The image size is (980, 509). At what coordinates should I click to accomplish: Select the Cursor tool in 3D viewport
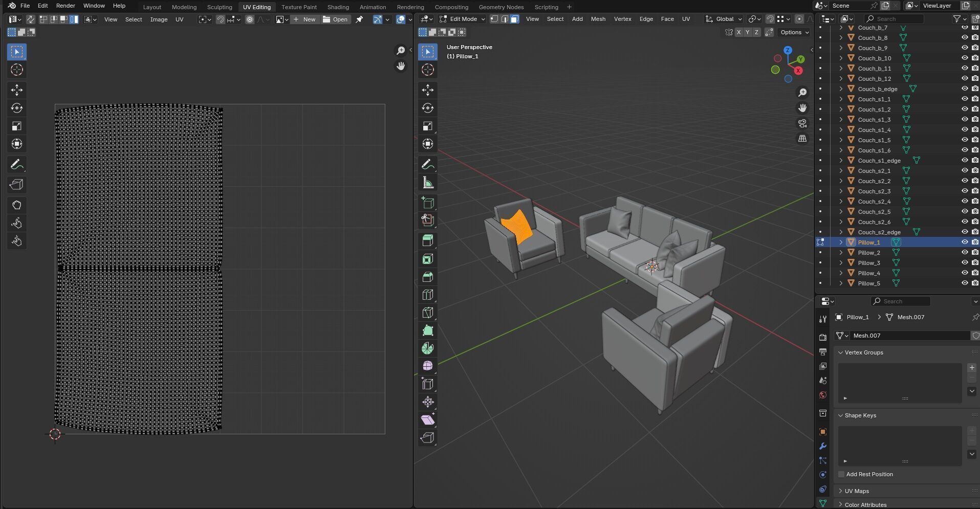coord(428,70)
